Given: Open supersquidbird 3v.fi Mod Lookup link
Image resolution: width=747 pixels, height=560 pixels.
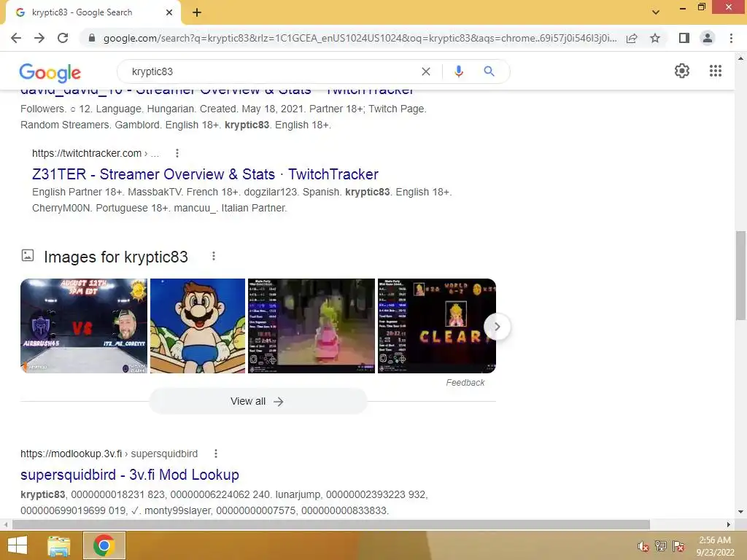Looking at the screenshot, I should click(x=130, y=475).
